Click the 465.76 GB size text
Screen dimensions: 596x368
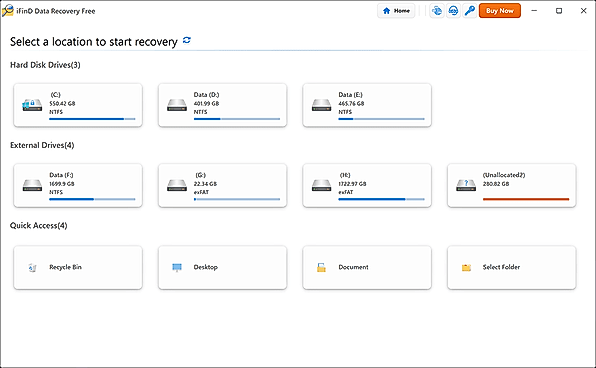[351, 103]
